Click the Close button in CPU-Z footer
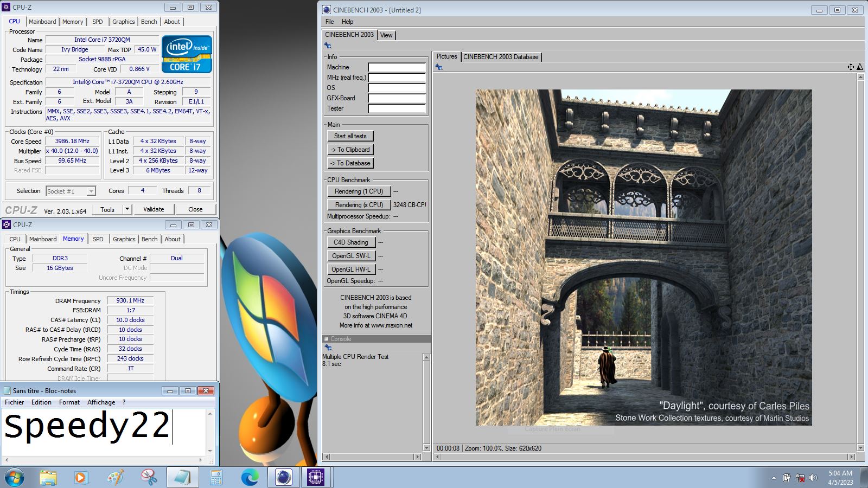The height and width of the screenshot is (488, 868). (x=195, y=209)
